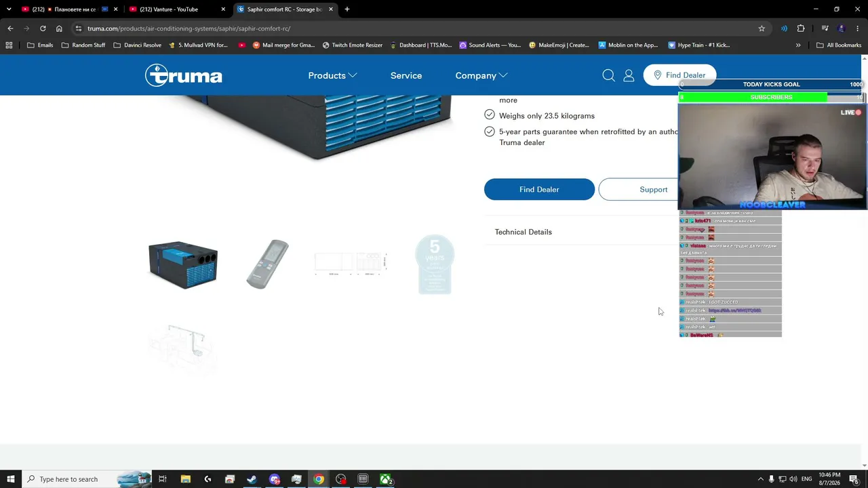The width and height of the screenshot is (868, 488).
Task: Bookmark this page with the star icon
Action: click(x=762, y=28)
